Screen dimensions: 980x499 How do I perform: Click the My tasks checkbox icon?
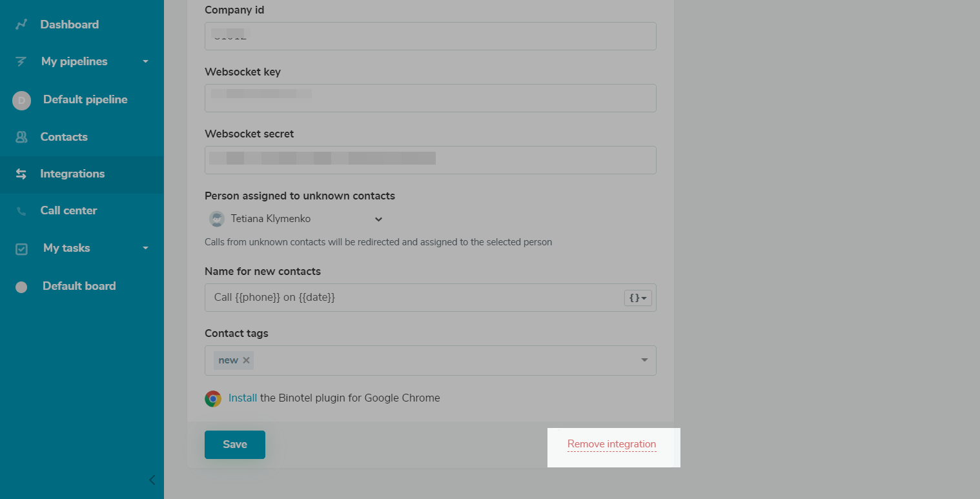[21, 249]
